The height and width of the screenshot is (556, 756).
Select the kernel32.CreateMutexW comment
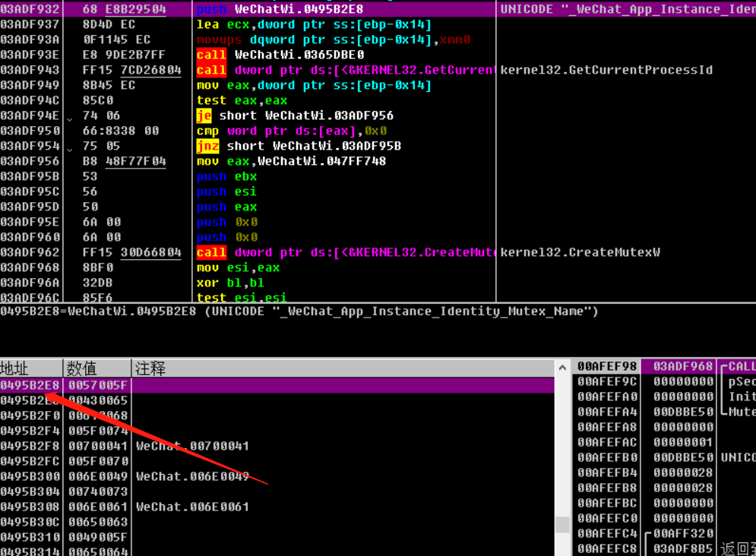click(580, 252)
